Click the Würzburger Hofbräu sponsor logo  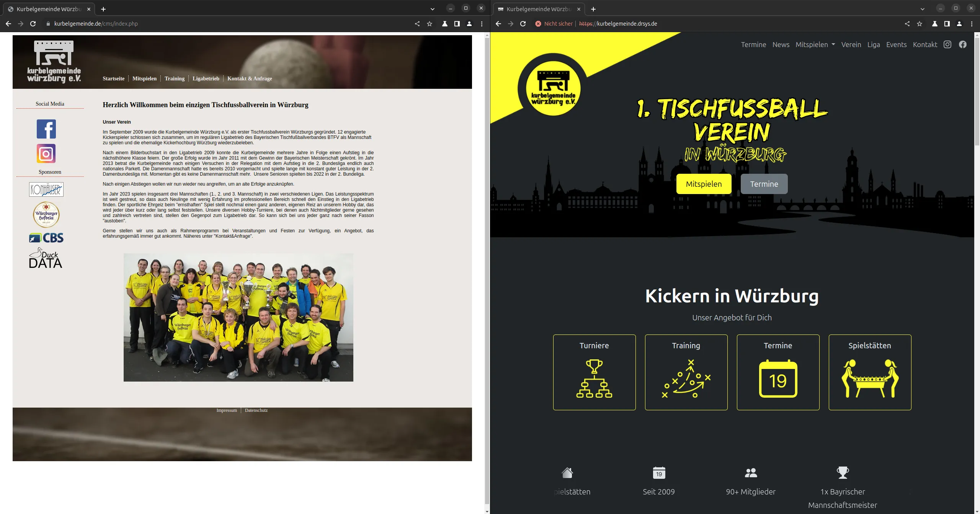click(46, 215)
